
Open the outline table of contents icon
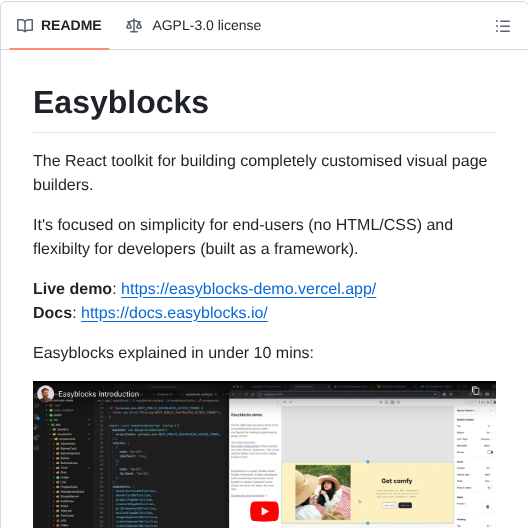click(x=503, y=26)
